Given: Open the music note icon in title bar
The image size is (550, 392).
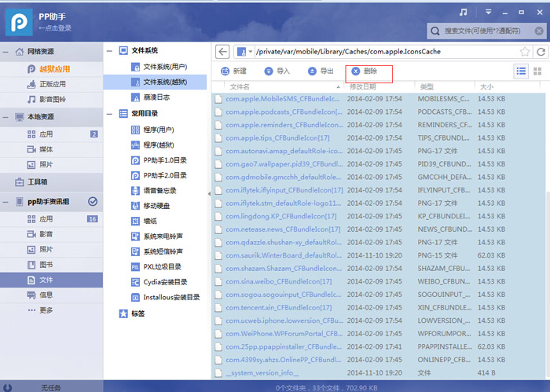Looking at the screenshot, I should coord(463,12).
